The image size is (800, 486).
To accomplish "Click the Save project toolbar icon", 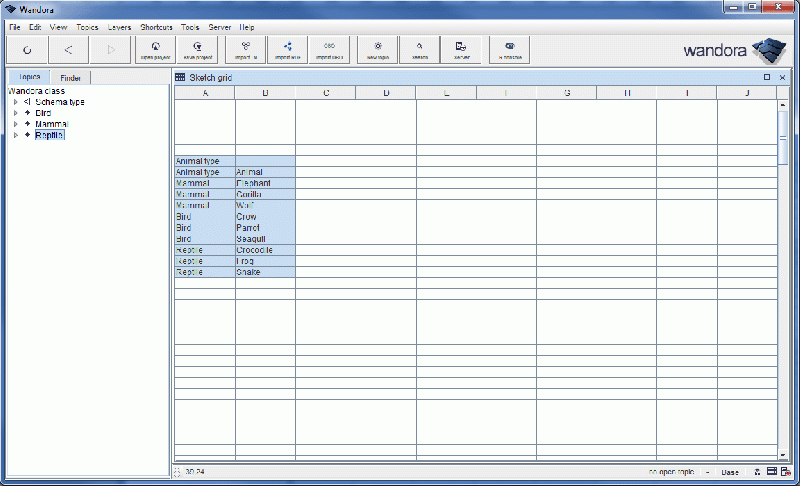I will click(x=197, y=48).
